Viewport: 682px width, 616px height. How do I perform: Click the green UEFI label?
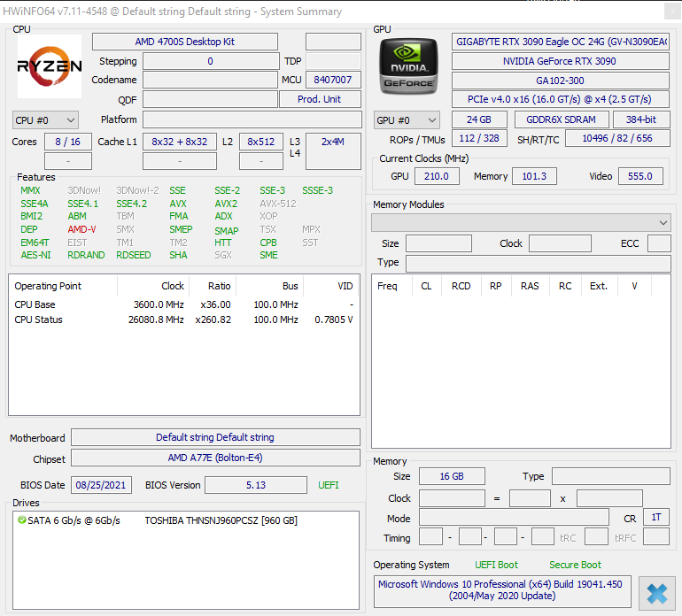coord(329,485)
